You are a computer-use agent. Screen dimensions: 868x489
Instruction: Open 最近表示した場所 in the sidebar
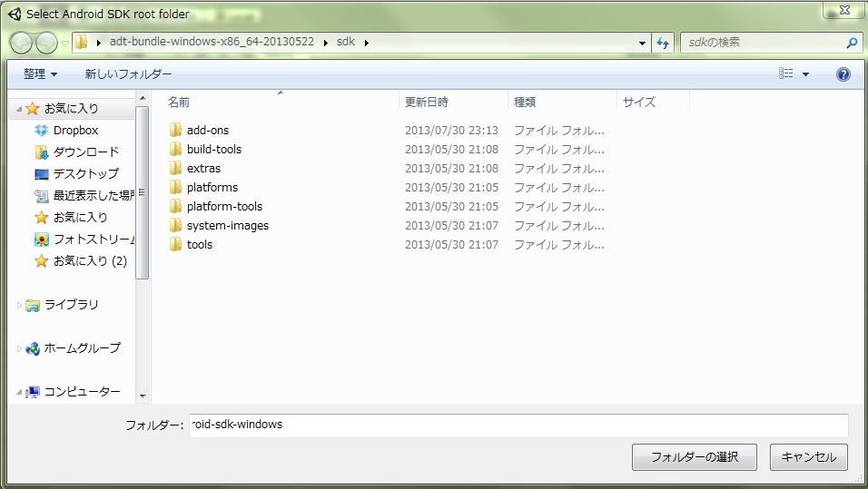[x=94, y=195]
